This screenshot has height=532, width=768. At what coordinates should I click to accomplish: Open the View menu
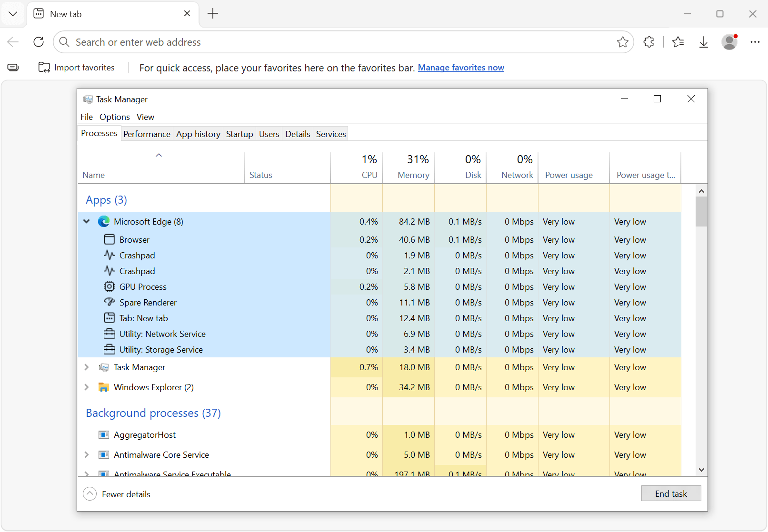pos(145,117)
